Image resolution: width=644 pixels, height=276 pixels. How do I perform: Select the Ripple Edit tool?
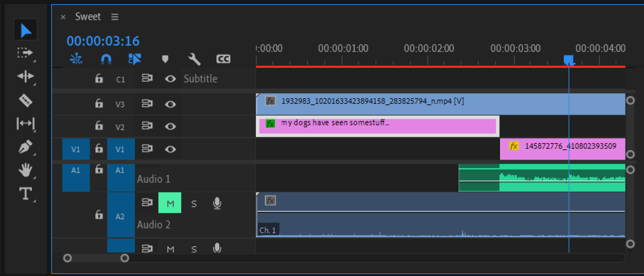pos(26,76)
